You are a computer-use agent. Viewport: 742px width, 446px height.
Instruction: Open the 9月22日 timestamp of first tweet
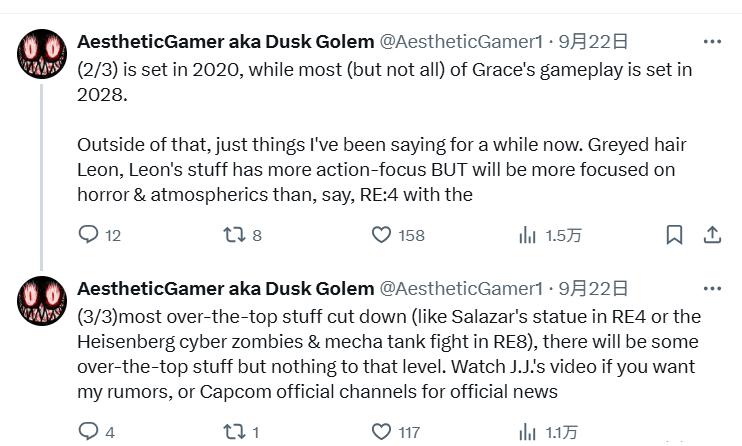pos(593,42)
